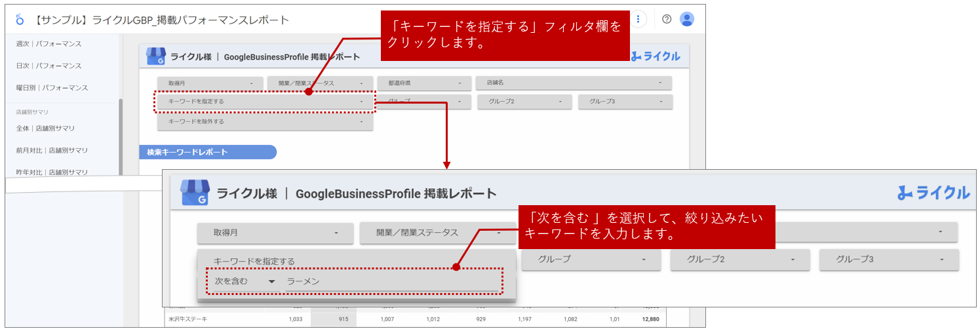This screenshot has height=333, width=980.
Task: Open the 店舗名 filter dropdown
Action: (x=574, y=83)
